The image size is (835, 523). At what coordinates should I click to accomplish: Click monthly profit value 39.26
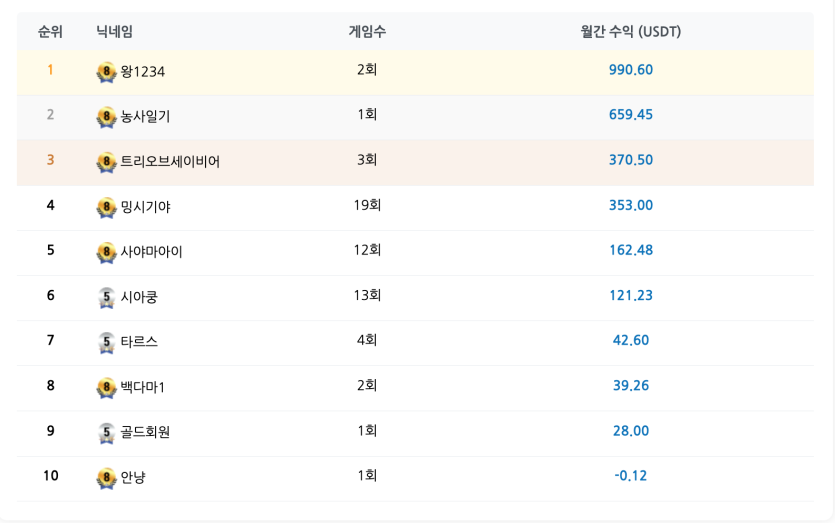631,385
